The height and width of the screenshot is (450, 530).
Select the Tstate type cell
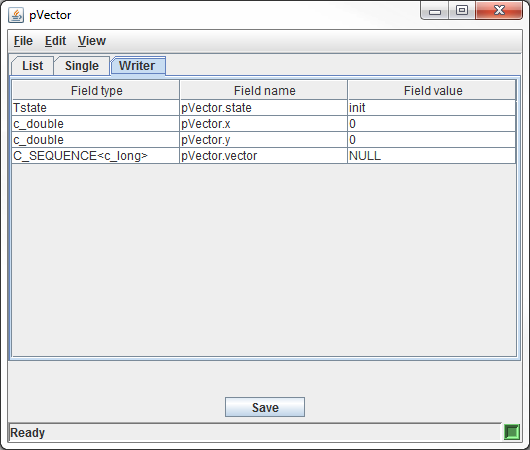[96, 108]
